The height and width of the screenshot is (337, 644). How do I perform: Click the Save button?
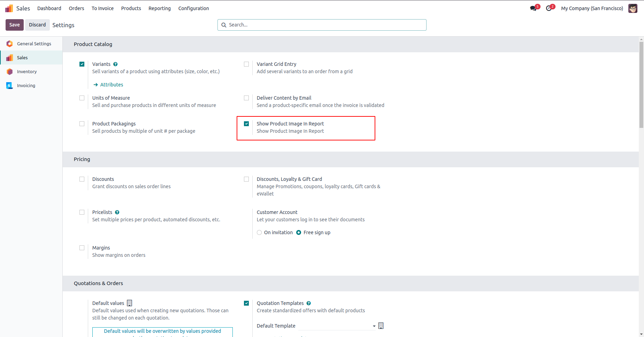[x=14, y=25]
